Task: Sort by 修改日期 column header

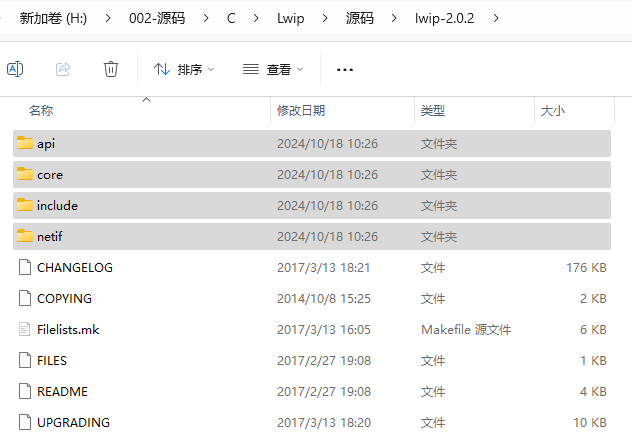Action: pos(301,111)
